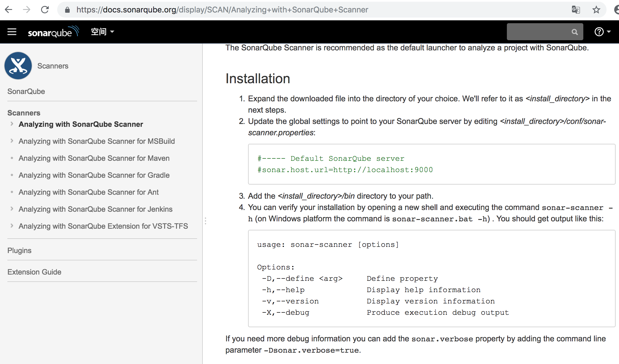
Task: Open the help question-mark menu
Action: point(602,32)
